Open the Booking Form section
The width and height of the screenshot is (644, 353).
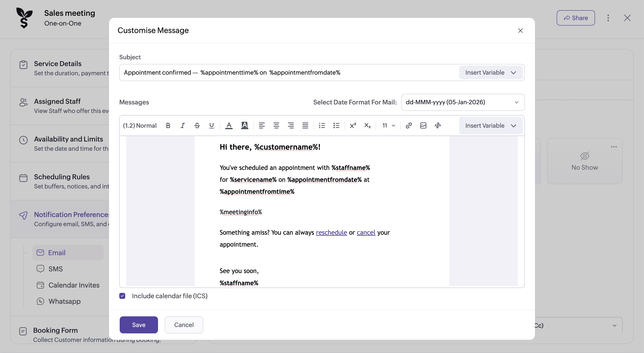tap(60, 330)
